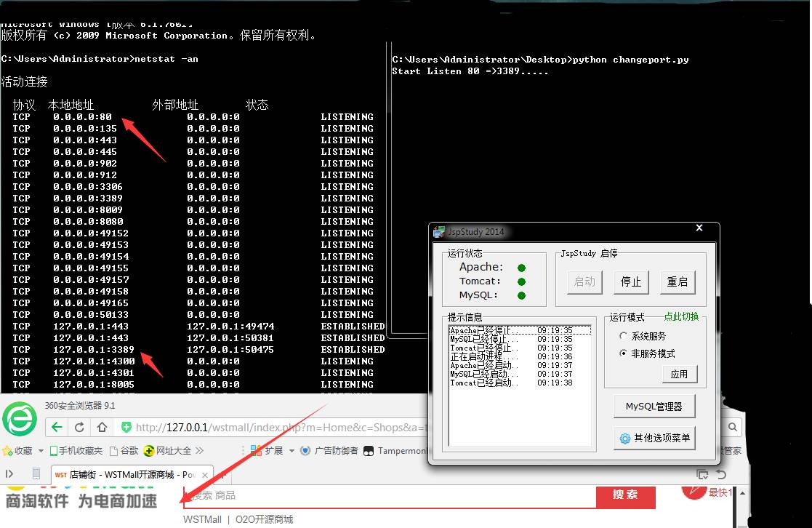
Task: Click the Tampermonkey extension icon
Action: [368, 451]
